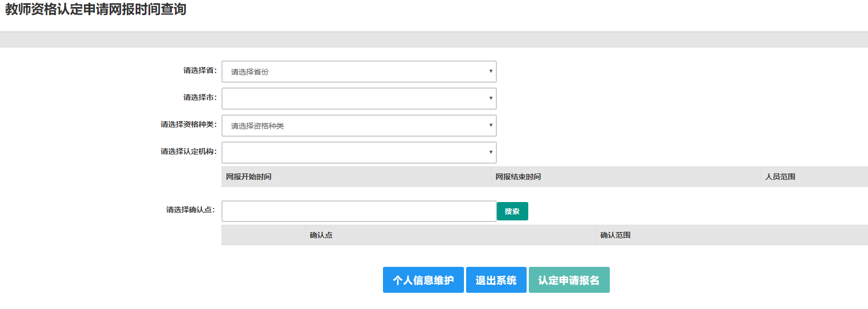Click the 个人信息维护 button

[423, 280]
